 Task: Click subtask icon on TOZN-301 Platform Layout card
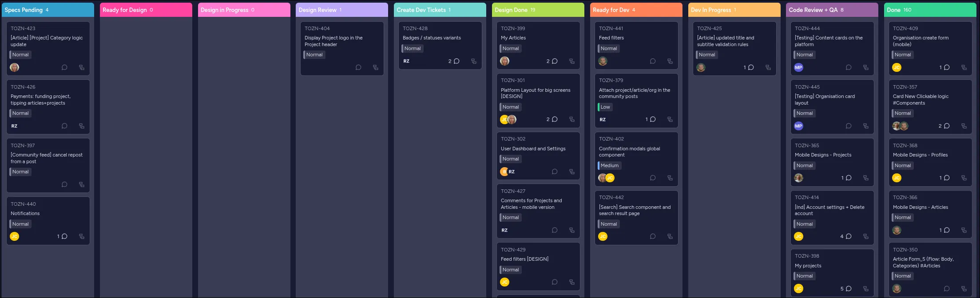tap(572, 119)
